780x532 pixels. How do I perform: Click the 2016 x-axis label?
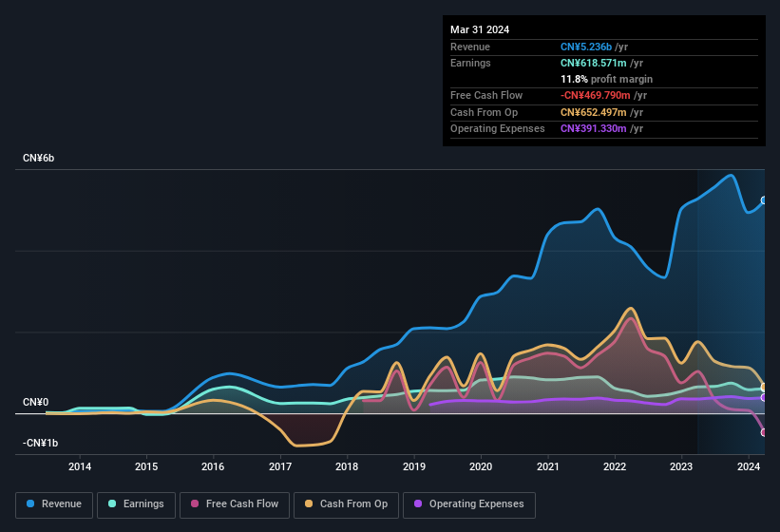point(213,466)
